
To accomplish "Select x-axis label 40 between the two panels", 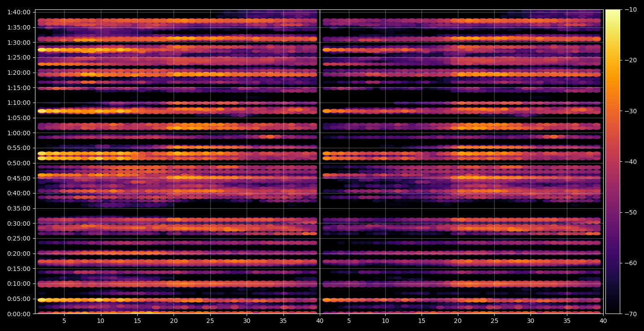I will (x=320, y=321).
